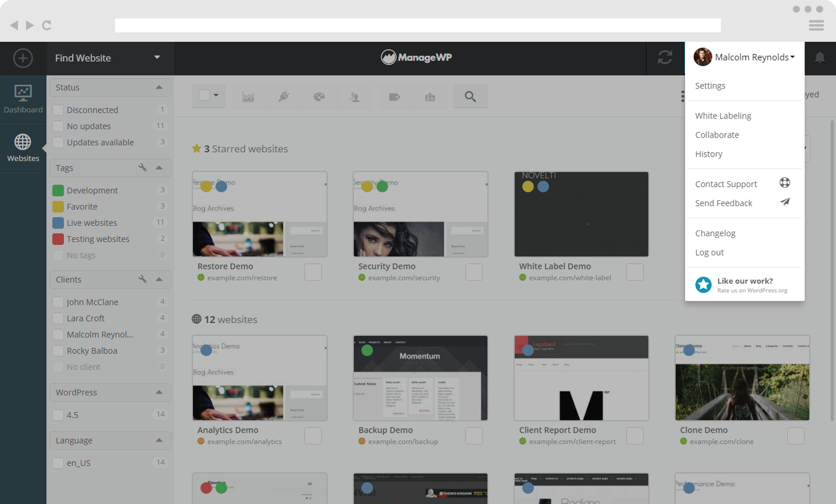Image resolution: width=836 pixels, height=504 pixels.
Task: Open the Clone Demo thumbnail
Action: tap(742, 377)
